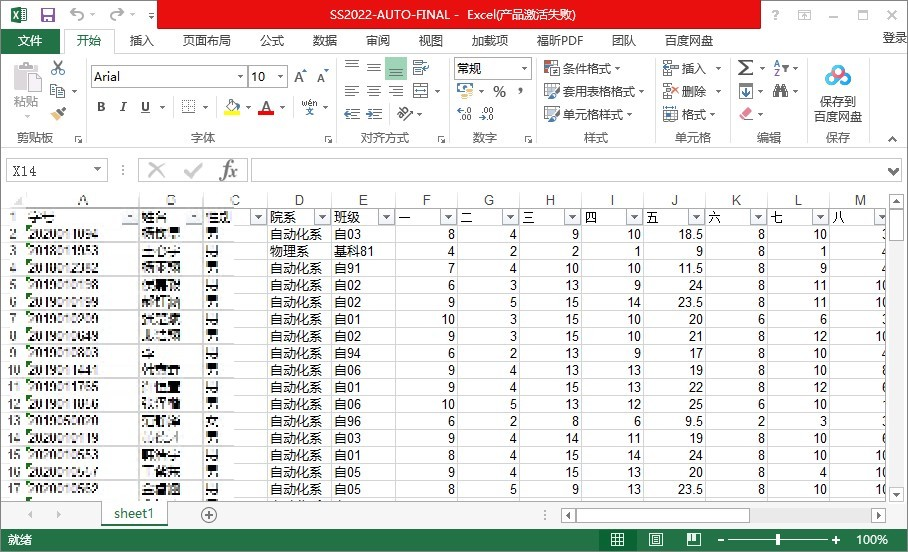The width and height of the screenshot is (908, 552).
Task: Open 套用表格格式 table styles menu
Action: pos(594,92)
